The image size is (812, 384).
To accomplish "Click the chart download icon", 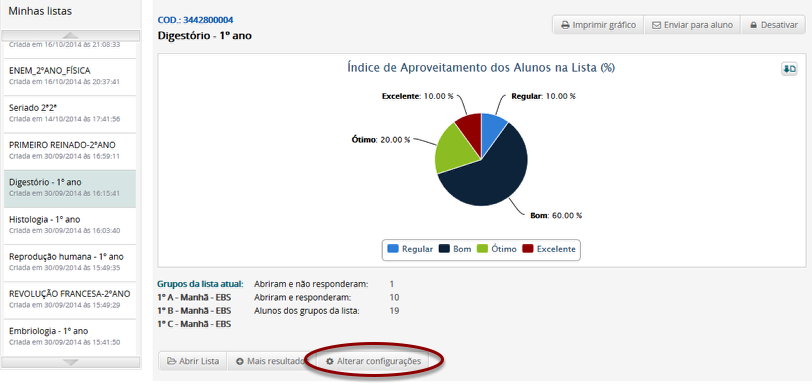I will click(789, 69).
